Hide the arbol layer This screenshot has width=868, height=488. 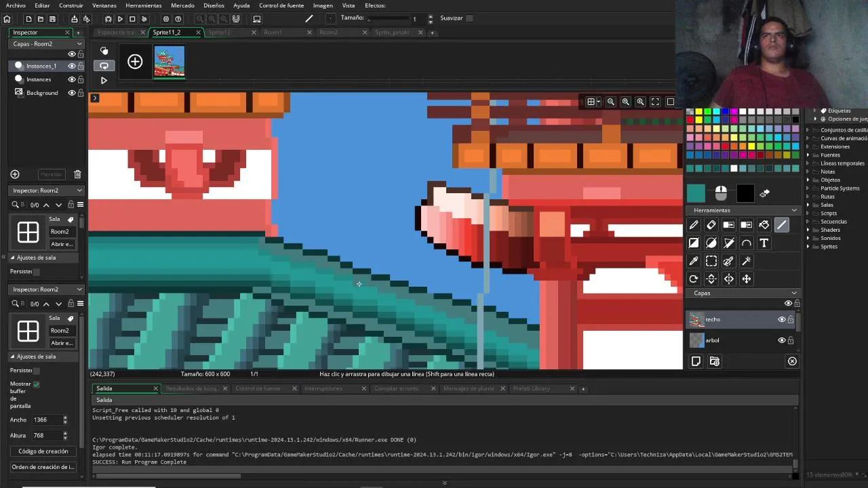click(781, 340)
